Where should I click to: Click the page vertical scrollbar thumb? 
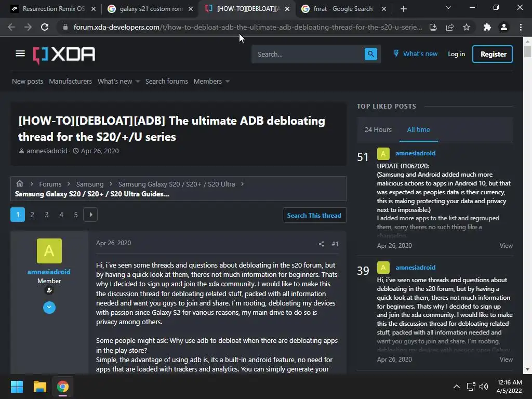tap(527, 51)
